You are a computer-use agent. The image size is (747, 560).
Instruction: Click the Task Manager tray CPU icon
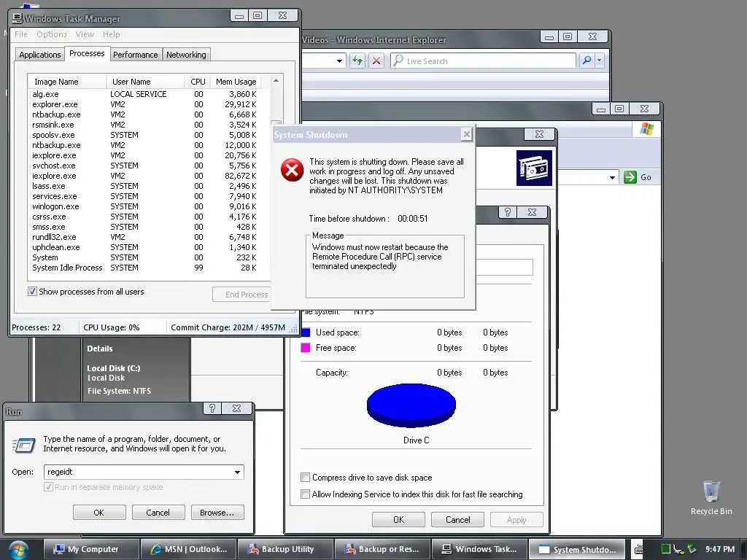click(665, 549)
